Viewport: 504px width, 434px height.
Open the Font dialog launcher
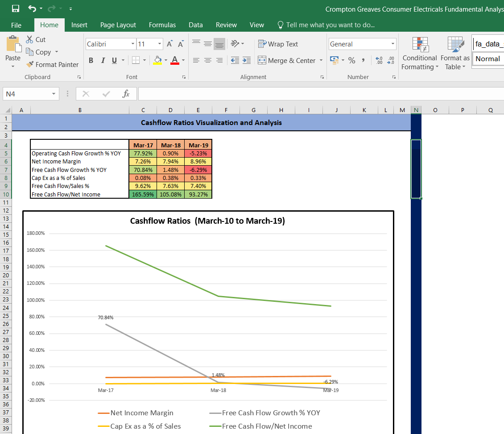tap(184, 77)
